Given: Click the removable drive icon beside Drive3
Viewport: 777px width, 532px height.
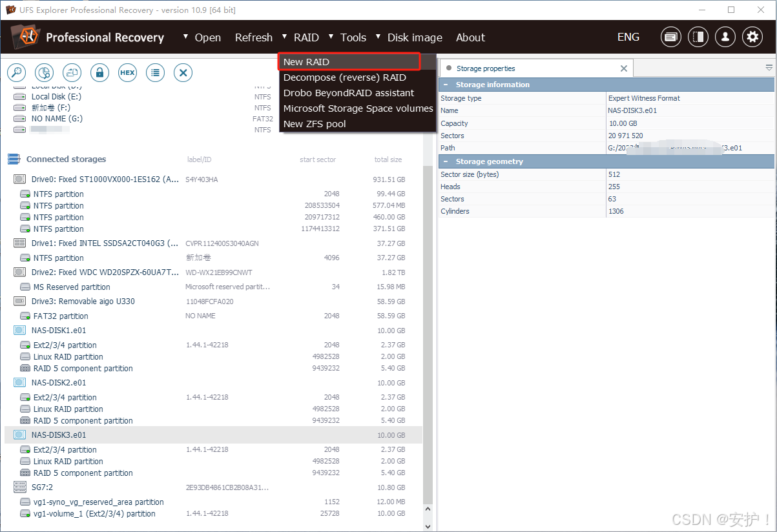Looking at the screenshot, I should [x=20, y=302].
